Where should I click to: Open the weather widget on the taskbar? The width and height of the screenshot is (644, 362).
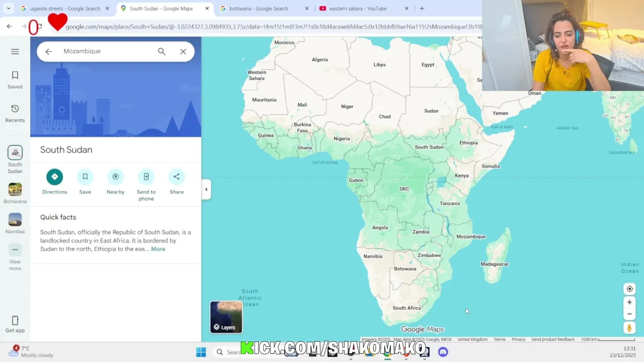(x=30, y=351)
